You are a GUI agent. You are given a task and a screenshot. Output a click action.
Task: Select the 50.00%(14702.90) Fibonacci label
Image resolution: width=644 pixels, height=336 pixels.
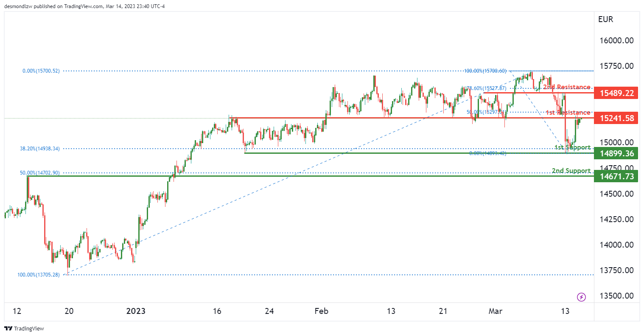[40, 173]
